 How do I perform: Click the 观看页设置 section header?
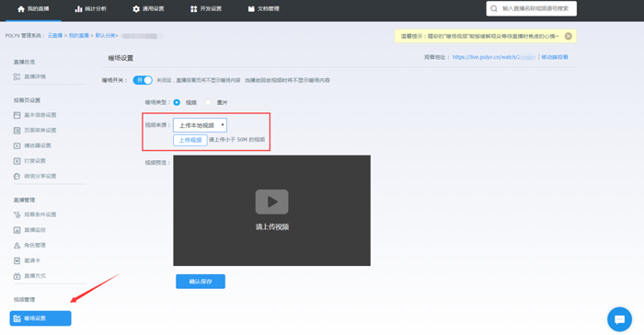tap(27, 100)
